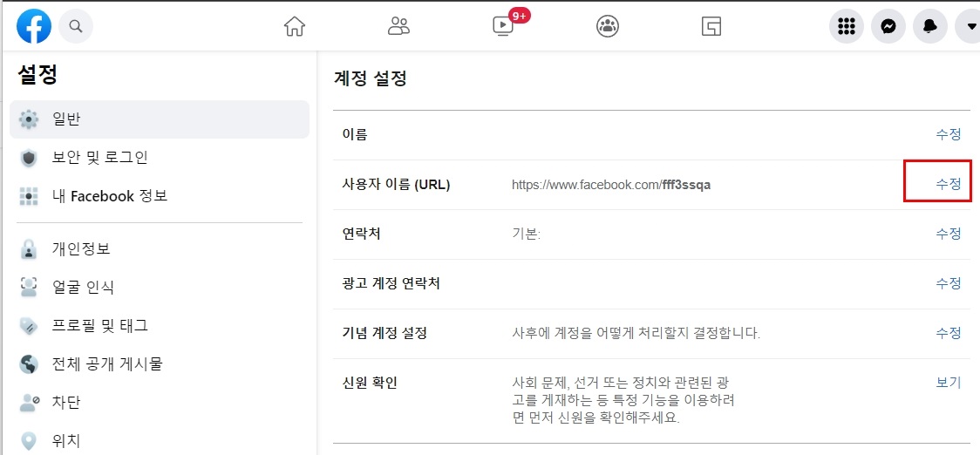Click the 신원 확인 label

click(370, 384)
